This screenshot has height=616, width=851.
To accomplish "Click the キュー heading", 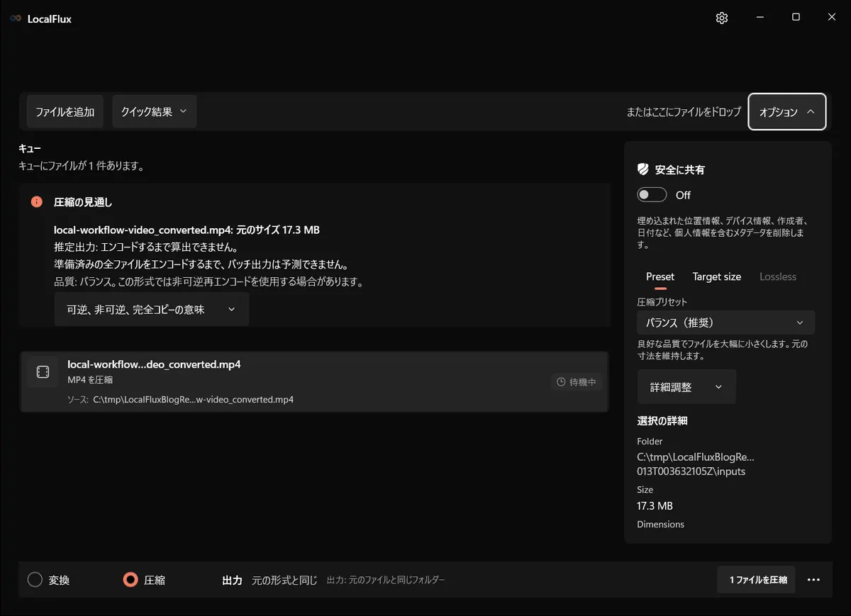I will coord(30,149).
